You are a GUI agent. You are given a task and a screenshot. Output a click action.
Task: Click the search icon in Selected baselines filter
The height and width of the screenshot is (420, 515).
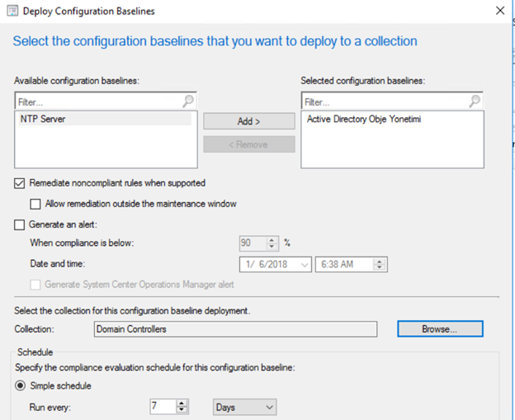[x=475, y=101]
